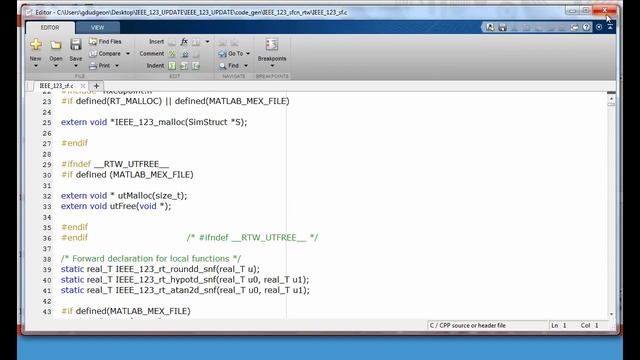Open the Go To dropdown arrow
Image resolution: width=640 pixels, height=360 pixels.
point(248,54)
